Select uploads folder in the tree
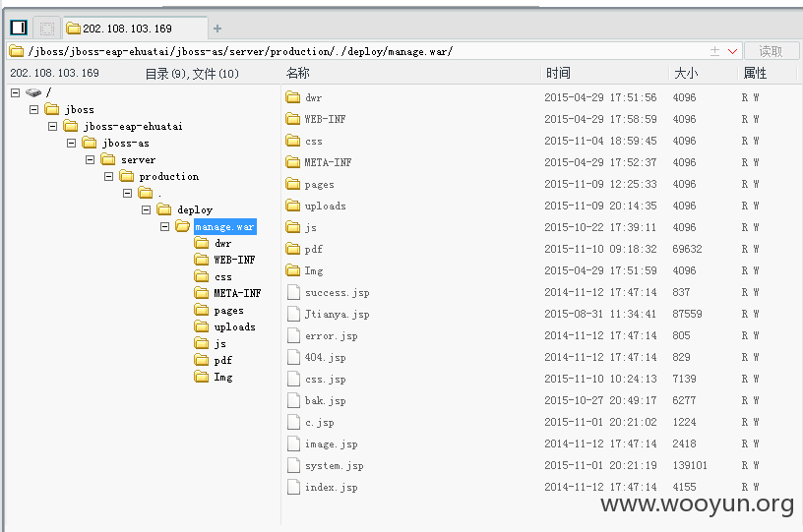Image resolution: width=803 pixels, height=532 pixels. click(234, 326)
